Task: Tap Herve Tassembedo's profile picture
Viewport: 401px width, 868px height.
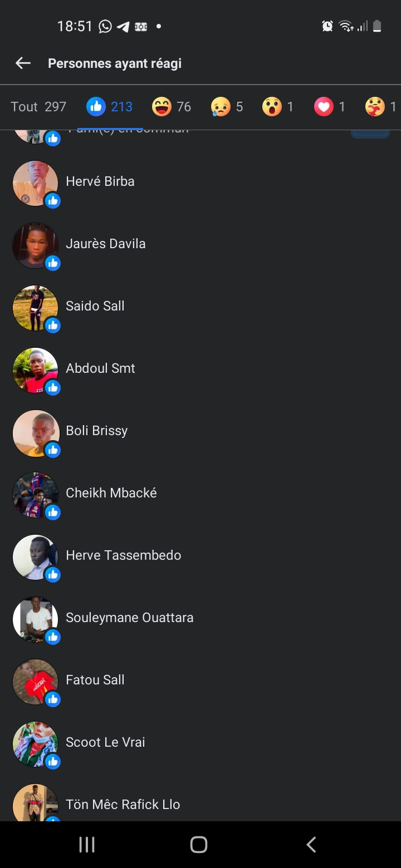Action: pyautogui.click(x=35, y=557)
